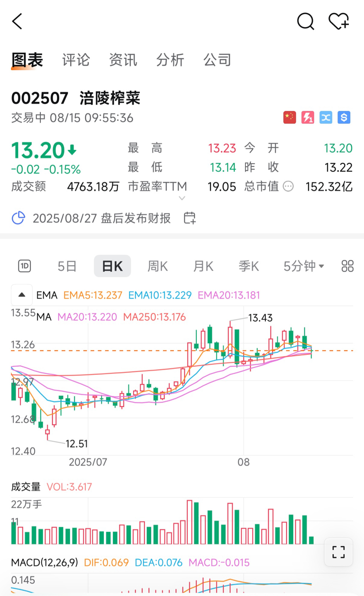The height and width of the screenshot is (596, 364).
Task: Enter fullscreen chart mode
Action: pyautogui.click(x=338, y=552)
